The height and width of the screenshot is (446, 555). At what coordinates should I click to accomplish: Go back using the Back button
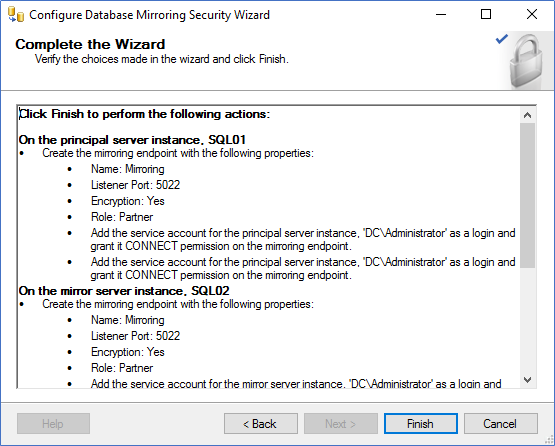pyautogui.click(x=261, y=423)
